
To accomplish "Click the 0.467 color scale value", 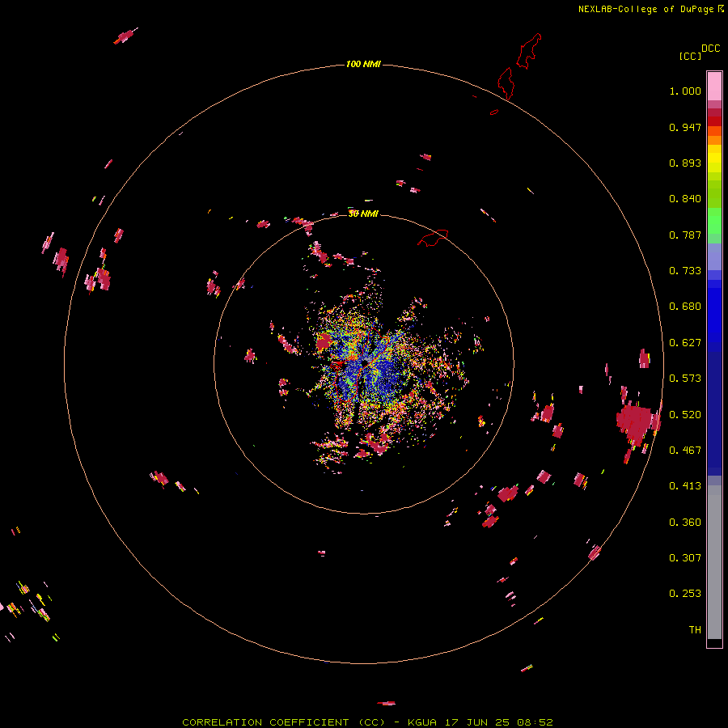I will tap(685, 451).
